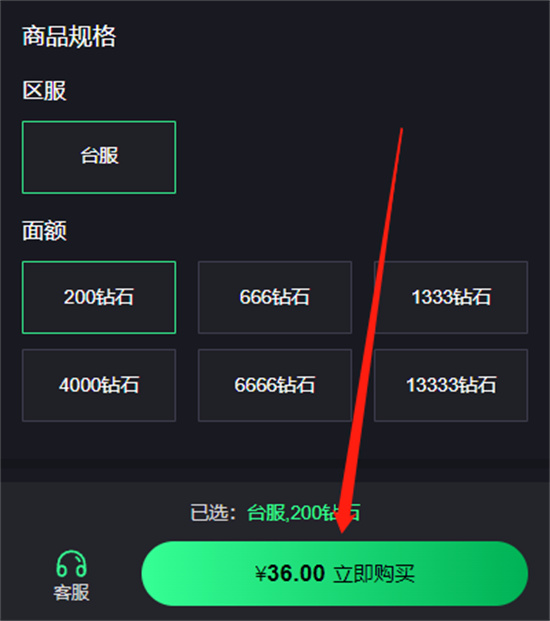Image resolution: width=550 pixels, height=621 pixels.
Task: Choose the 200钻石 denomination
Action: [x=99, y=297]
